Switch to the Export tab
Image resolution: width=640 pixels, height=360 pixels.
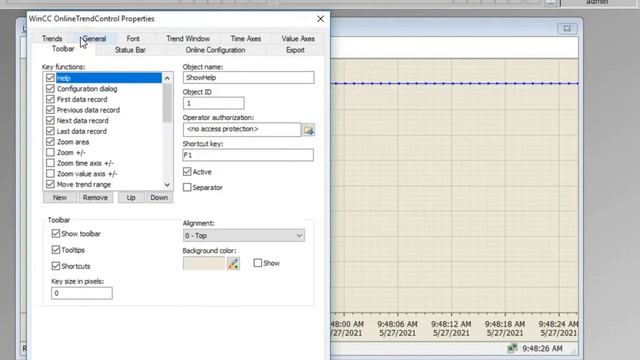(295, 50)
